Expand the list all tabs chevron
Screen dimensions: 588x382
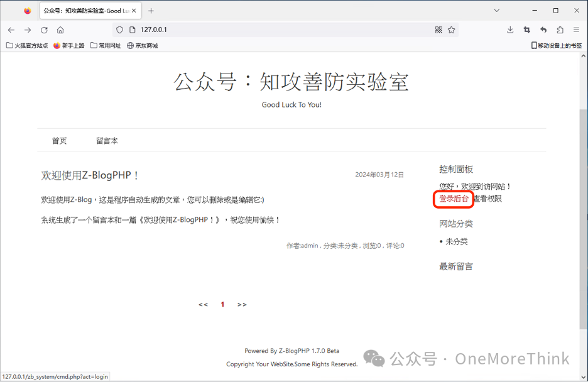(496, 11)
